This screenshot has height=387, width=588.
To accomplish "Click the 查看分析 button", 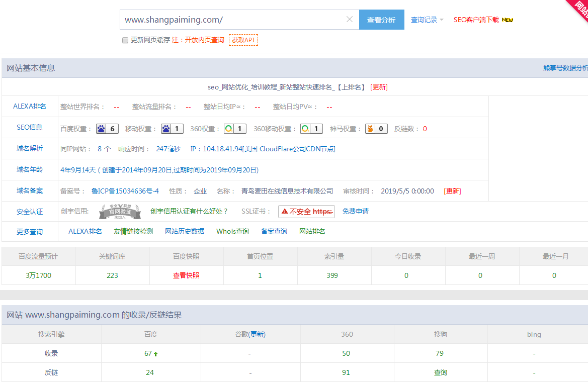I will 381,20.
